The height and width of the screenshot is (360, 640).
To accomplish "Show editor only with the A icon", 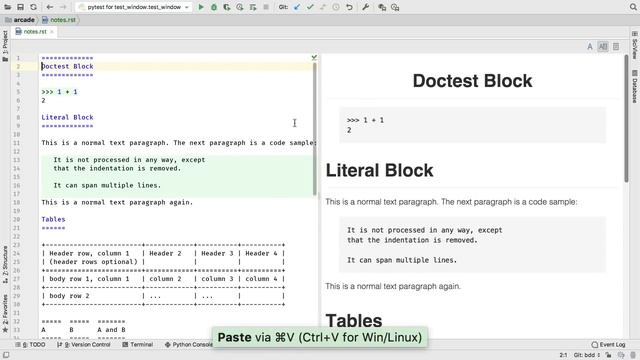I will [590, 47].
